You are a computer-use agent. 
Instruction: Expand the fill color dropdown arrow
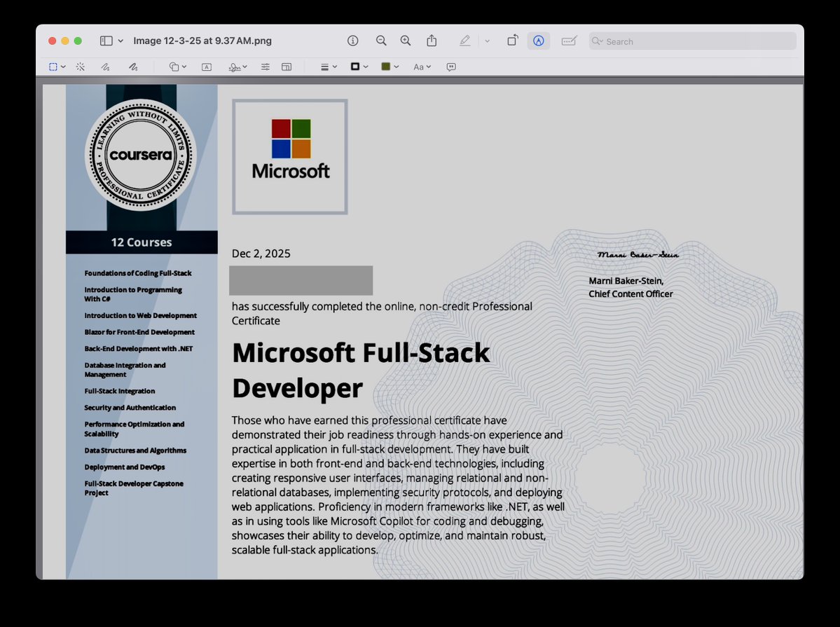[x=397, y=67]
